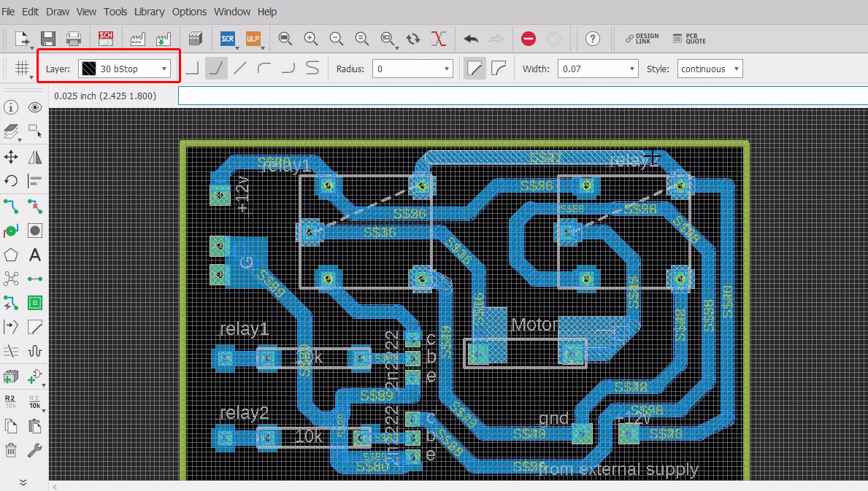Open Help question mark icon

pyautogui.click(x=593, y=39)
